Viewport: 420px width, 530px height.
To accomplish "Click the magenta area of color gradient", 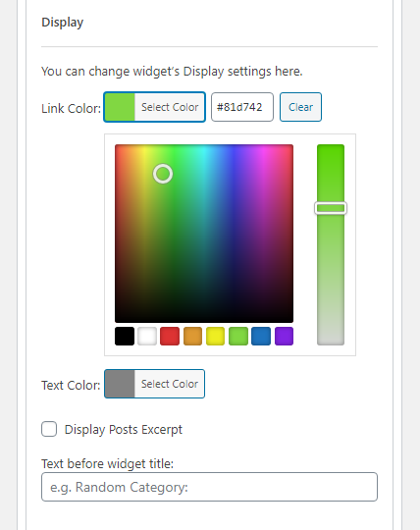I will (267, 155).
